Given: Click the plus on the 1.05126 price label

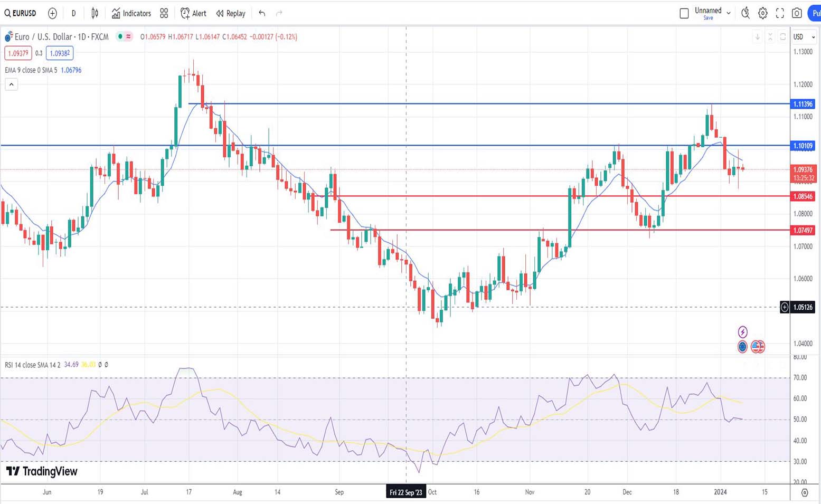Looking at the screenshot, I should click(785, 307).
